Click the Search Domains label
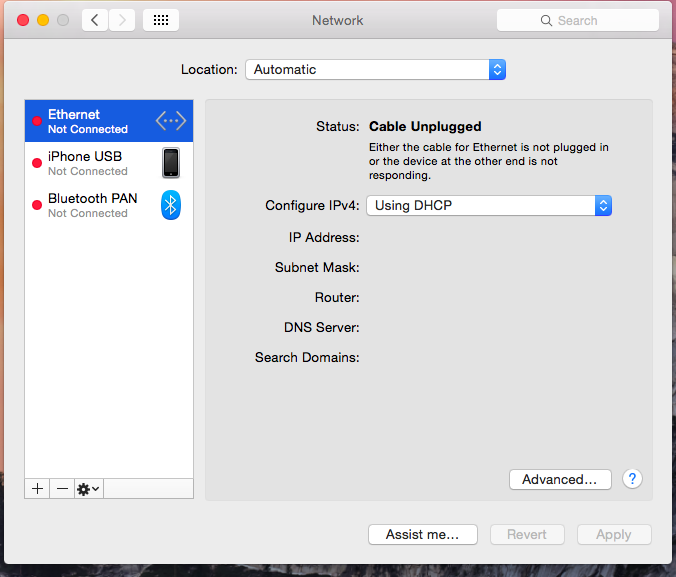676x577 pixels. pyautogui.click(x=307, y=357)
